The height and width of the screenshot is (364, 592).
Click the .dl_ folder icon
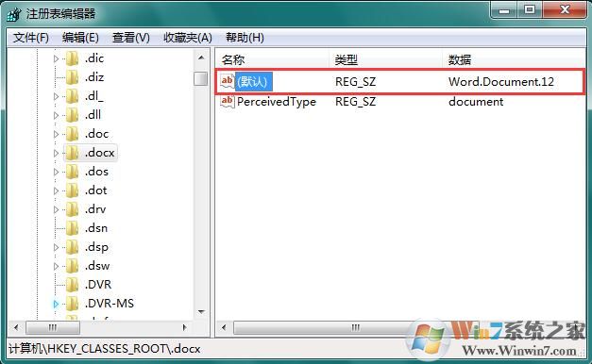[x=72, y=96]
